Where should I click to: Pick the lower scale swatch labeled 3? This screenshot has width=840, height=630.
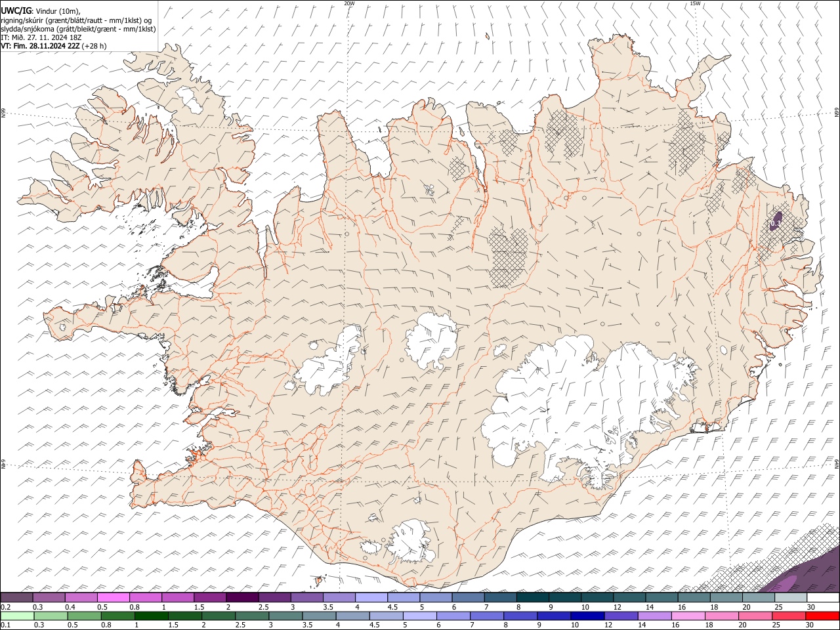pos(285,616)
